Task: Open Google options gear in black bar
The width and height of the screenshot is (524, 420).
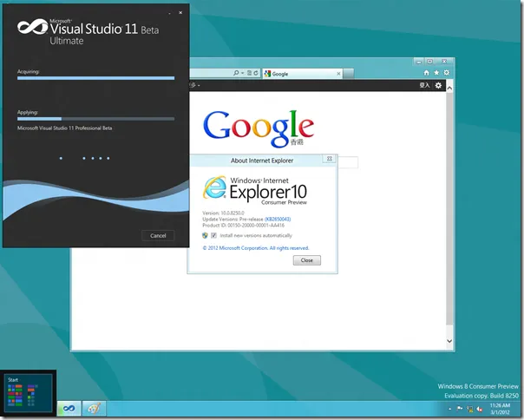Action: click(x=438, y=85)
